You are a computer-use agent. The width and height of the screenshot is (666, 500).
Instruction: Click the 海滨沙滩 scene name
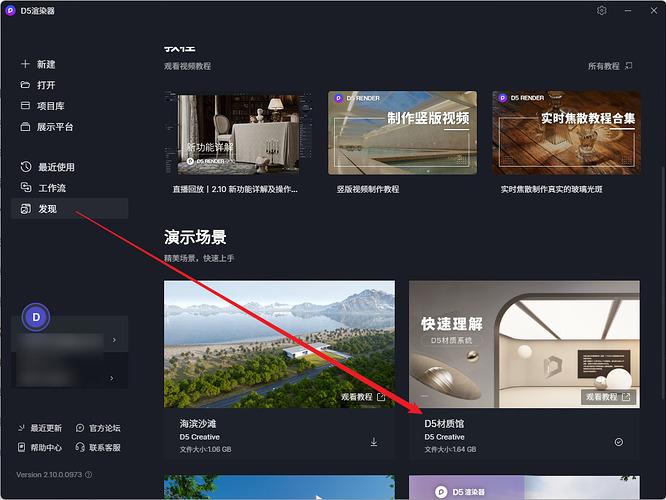point(198,424)
